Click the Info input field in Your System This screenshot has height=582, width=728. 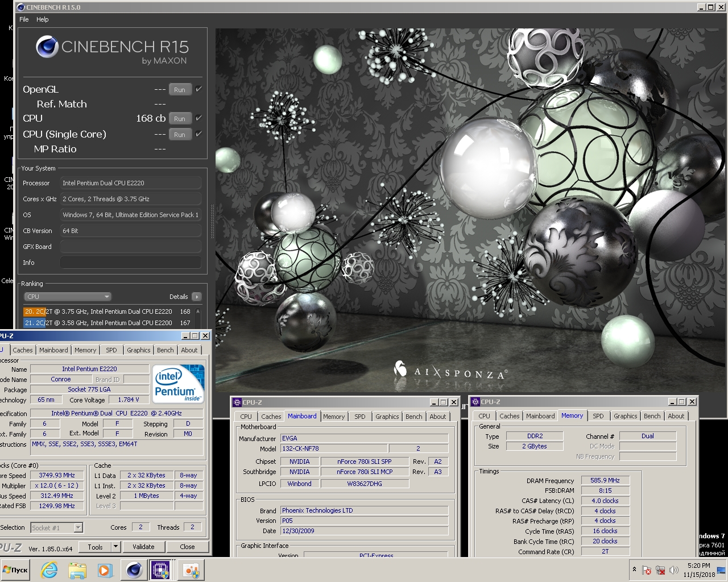130,263
